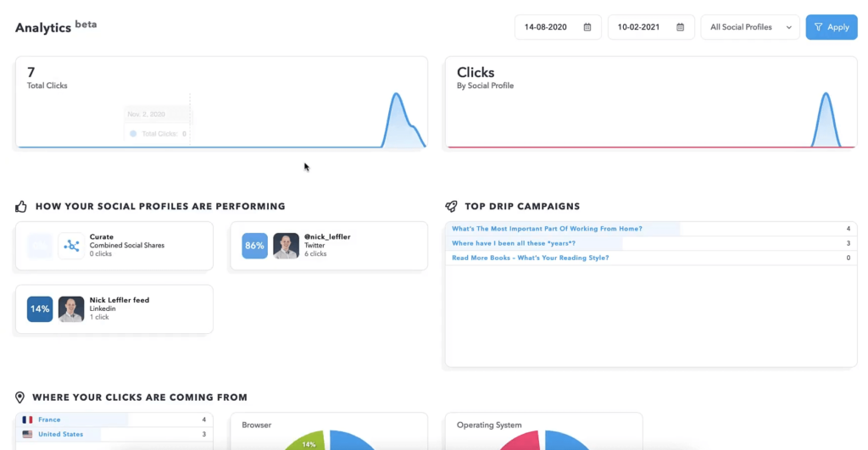Open calendar icon for start date 14-08-2020

click(587, 27)
